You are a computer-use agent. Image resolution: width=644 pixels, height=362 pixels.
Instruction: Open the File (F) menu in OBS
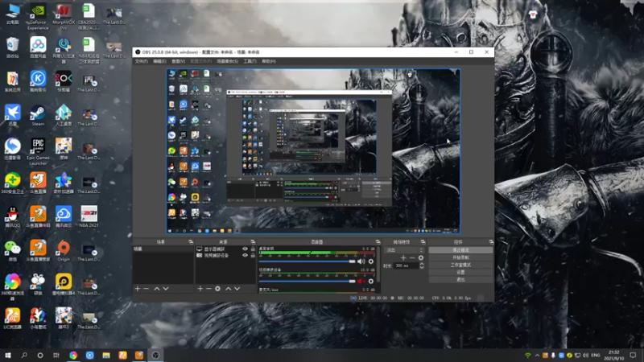click(x=142, y=61)
